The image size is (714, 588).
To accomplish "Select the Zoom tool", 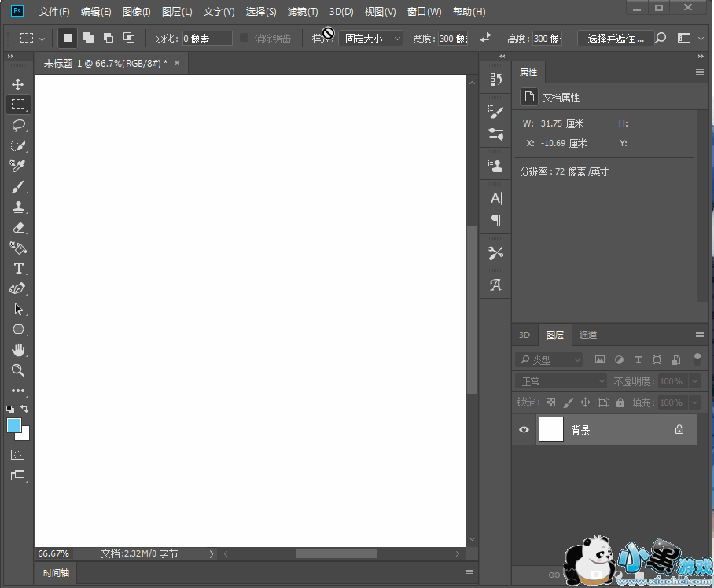I will pos(18,370).
